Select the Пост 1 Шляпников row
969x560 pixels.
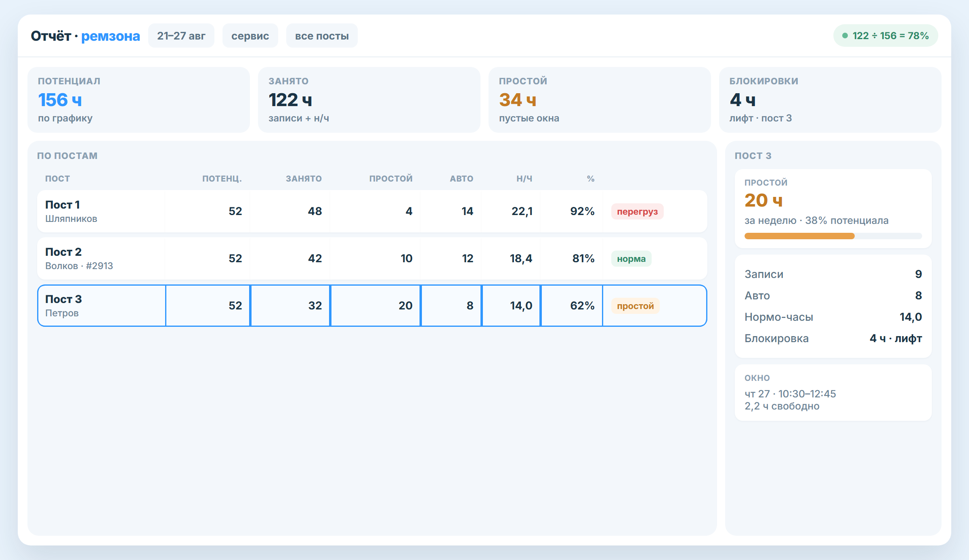coord(372,211)
